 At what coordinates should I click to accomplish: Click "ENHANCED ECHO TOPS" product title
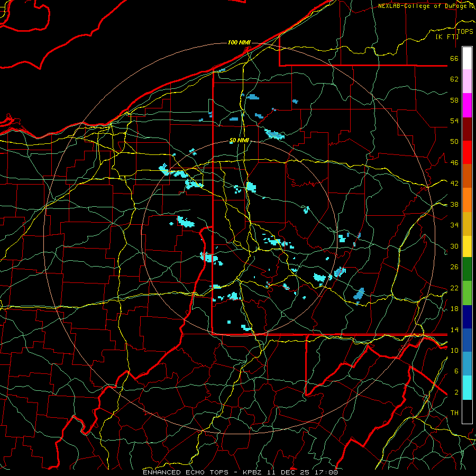point(186,472)
